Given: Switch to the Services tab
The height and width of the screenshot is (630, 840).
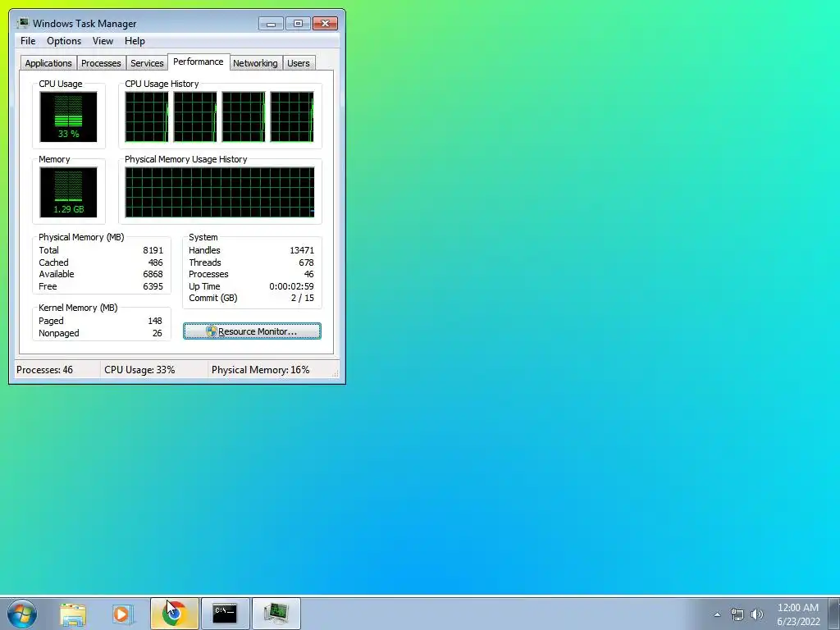Looking at the screenshot, I should pos(147,62).
